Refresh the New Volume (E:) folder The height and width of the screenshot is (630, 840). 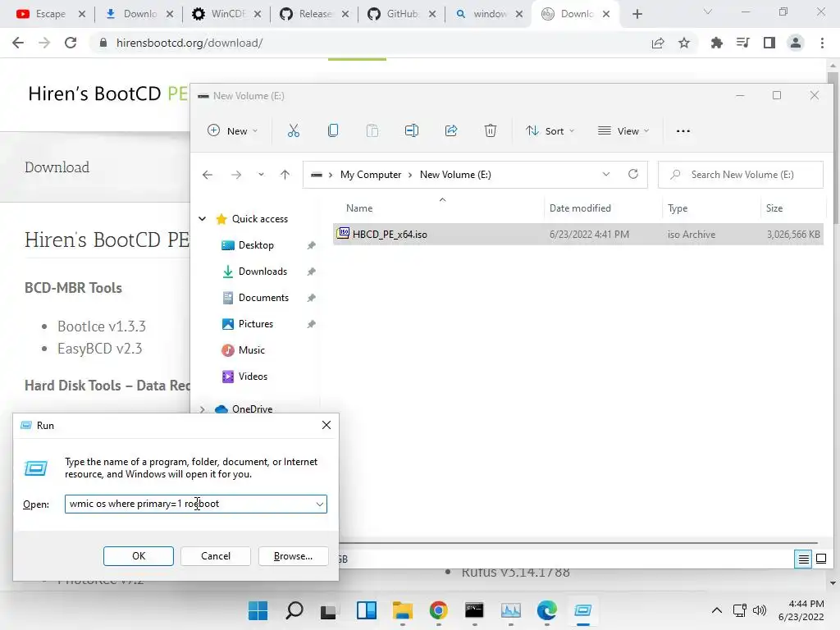pos(633,174)
